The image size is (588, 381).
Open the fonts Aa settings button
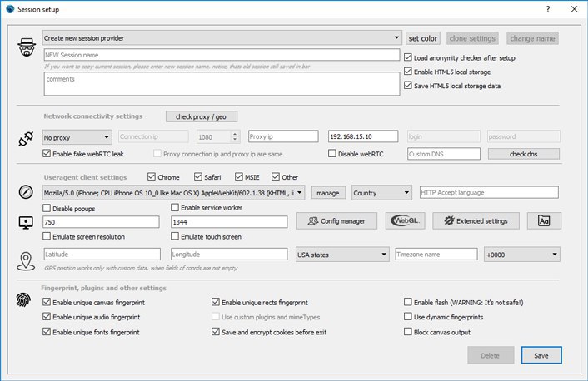pos(544,220)
